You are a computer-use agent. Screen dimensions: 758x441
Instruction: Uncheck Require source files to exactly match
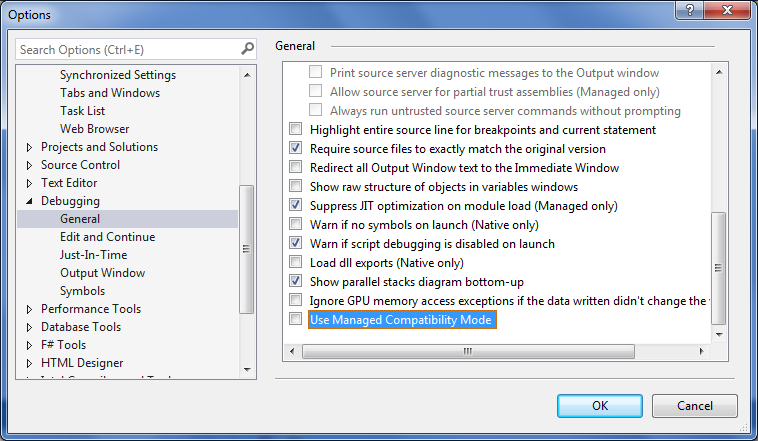(x=295, y=148)
